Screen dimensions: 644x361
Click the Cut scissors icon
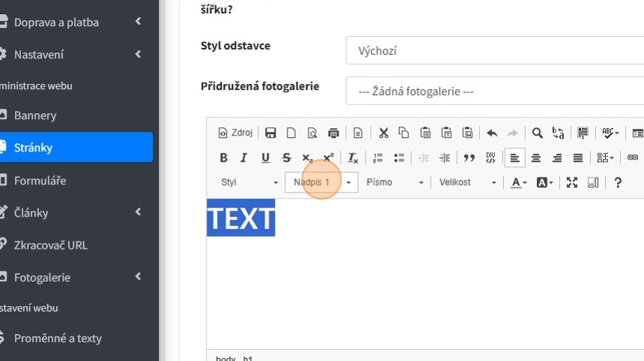point(383,133)
